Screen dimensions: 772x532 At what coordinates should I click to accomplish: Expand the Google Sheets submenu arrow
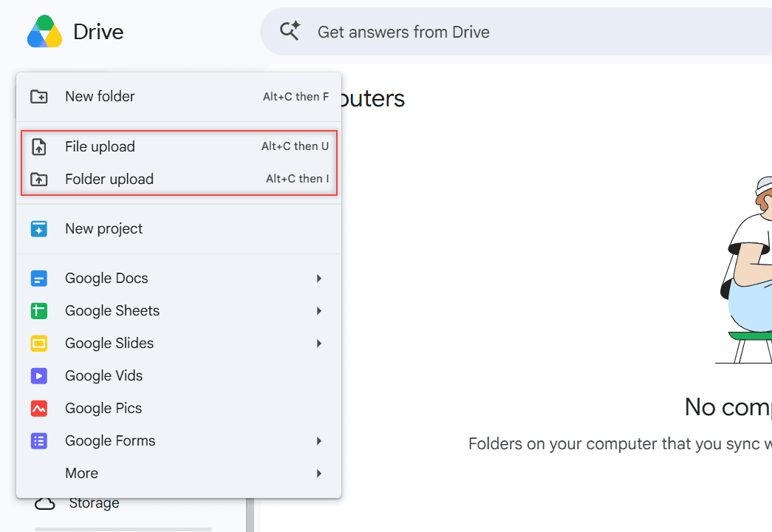[x=319, y=311]
